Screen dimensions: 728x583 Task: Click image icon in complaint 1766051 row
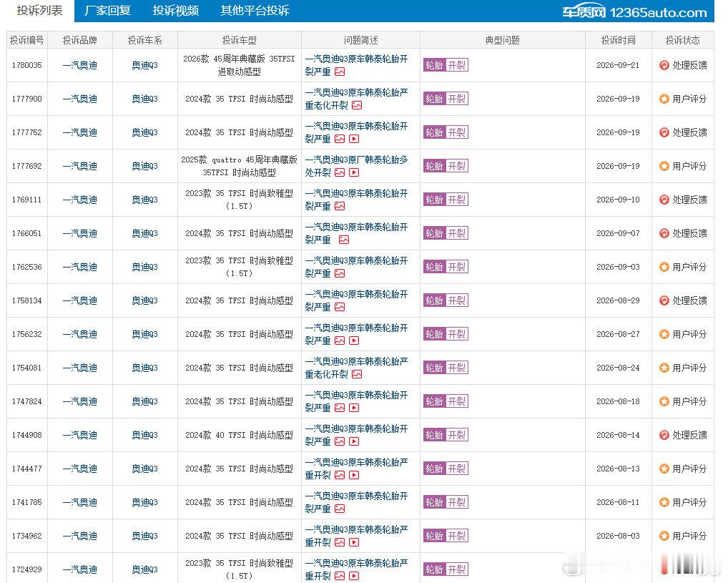point(344,240)
